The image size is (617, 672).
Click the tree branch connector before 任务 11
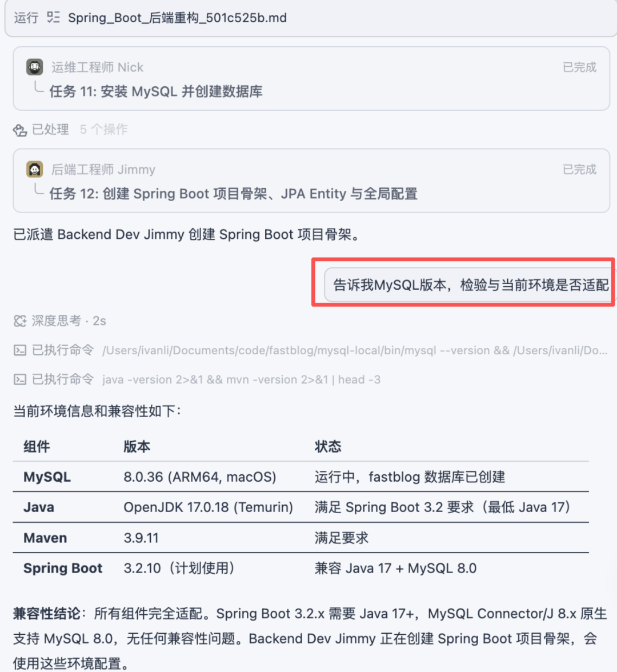click(x=39, y=87)
